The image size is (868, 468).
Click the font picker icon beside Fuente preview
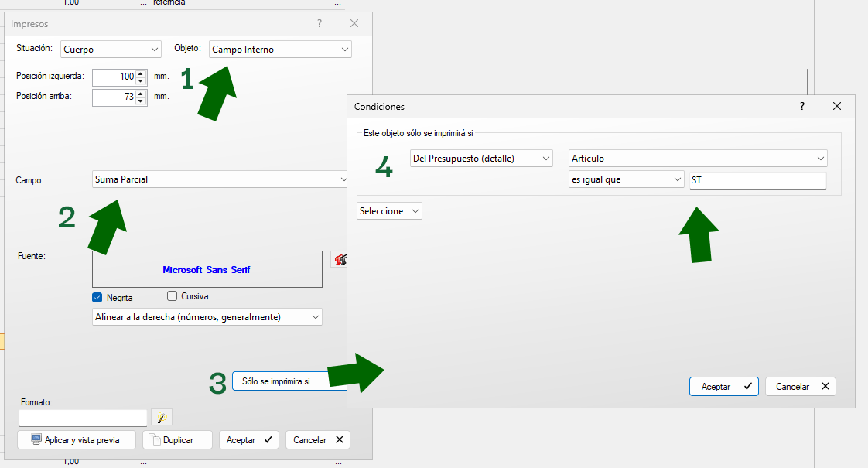point(338,260)
